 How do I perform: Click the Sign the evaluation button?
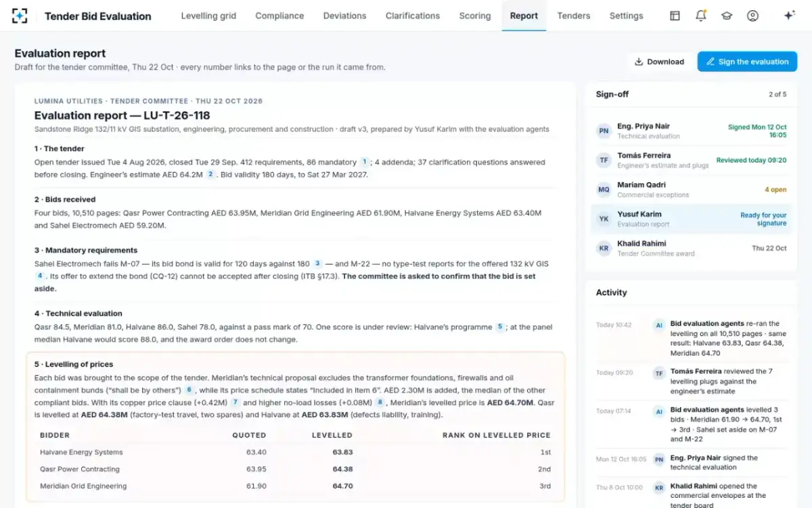click(x=747, y=62)
